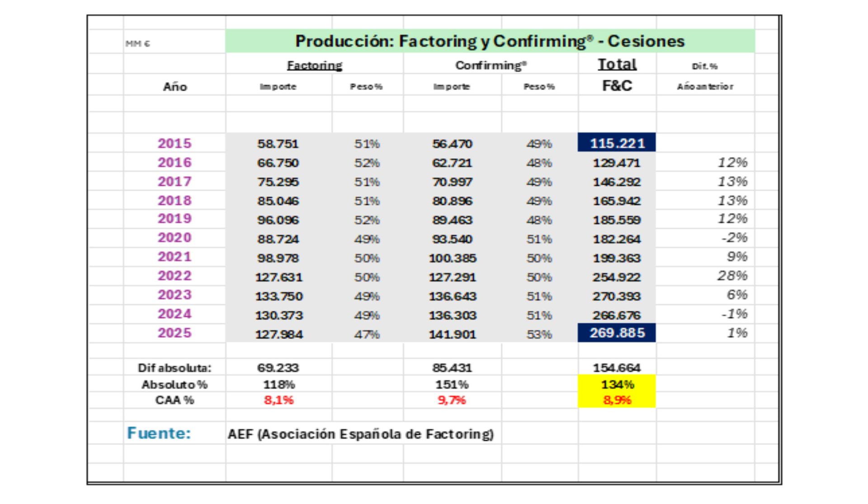Select the yellow cell with red 8,9%
This screenshot has width=868, height=504.
[x=617, y=400]
